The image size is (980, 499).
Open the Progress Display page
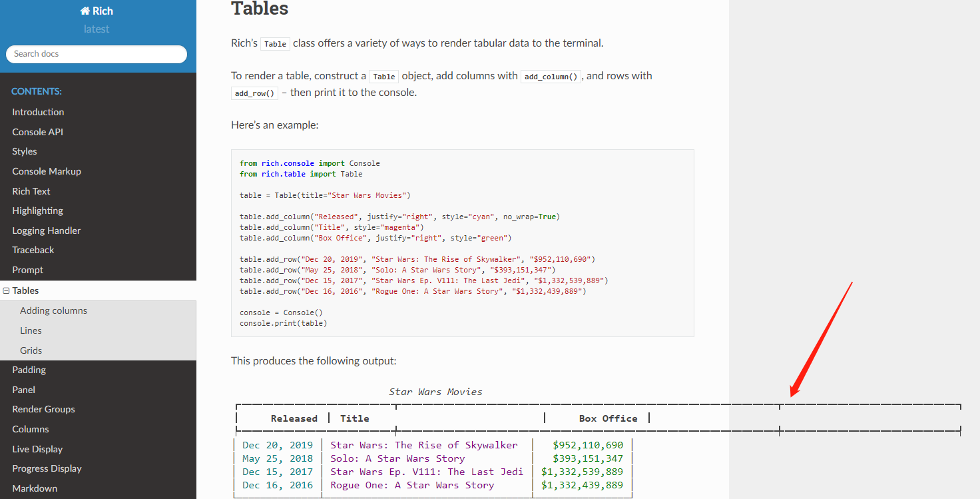coord(47,468)
